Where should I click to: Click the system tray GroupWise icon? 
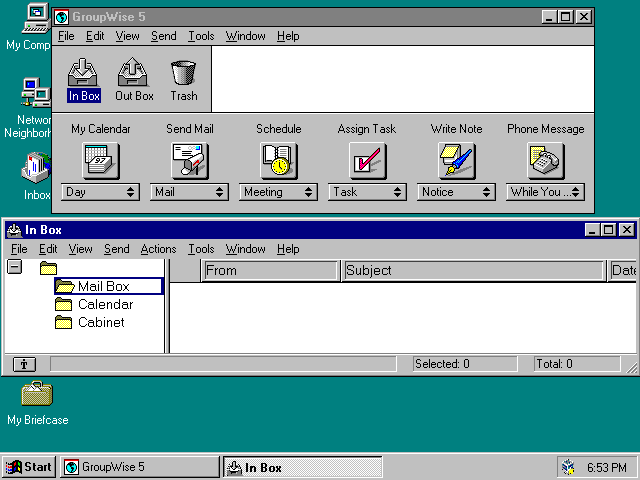point(568,467)
